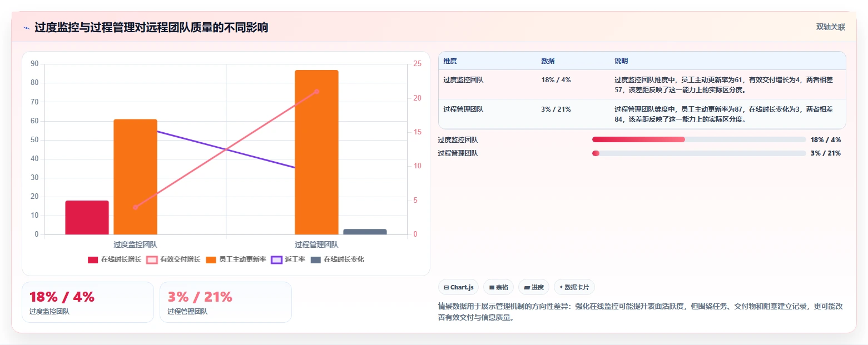Click pink line point at value 21

pyautogui.click(x=316, y=92)
